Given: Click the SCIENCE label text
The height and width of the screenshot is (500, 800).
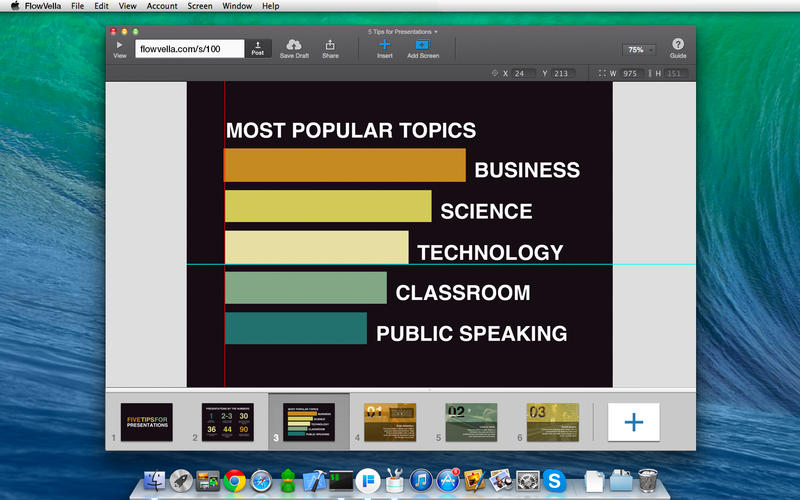Looking at the screenshot, I should click(x=486, y=211).
